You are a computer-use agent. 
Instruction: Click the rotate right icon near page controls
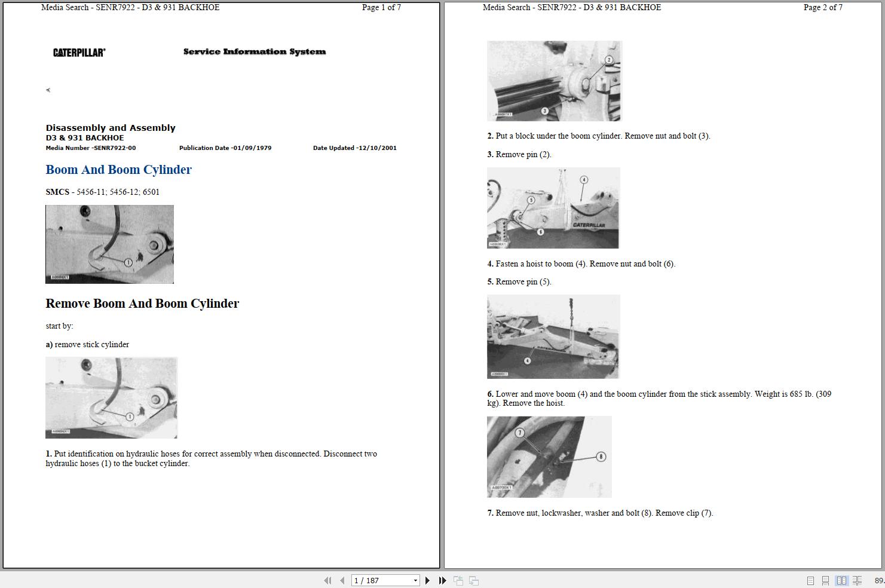(473, 580)
